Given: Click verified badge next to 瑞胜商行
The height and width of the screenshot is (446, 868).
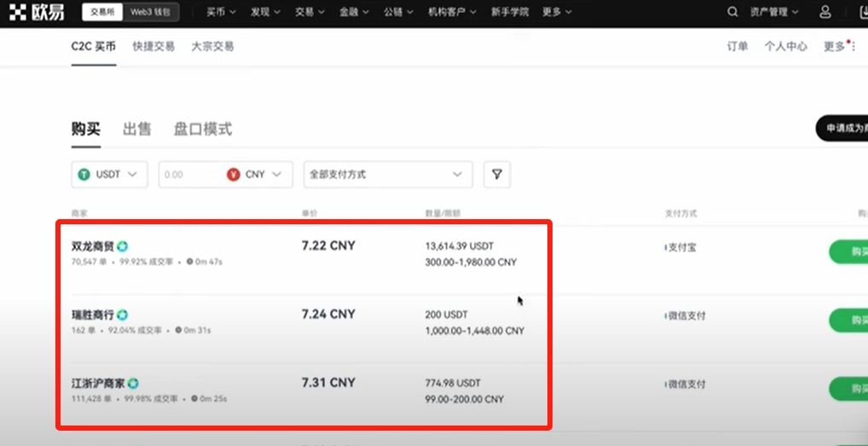Looking at the screenshot, I should click(122, 315).
